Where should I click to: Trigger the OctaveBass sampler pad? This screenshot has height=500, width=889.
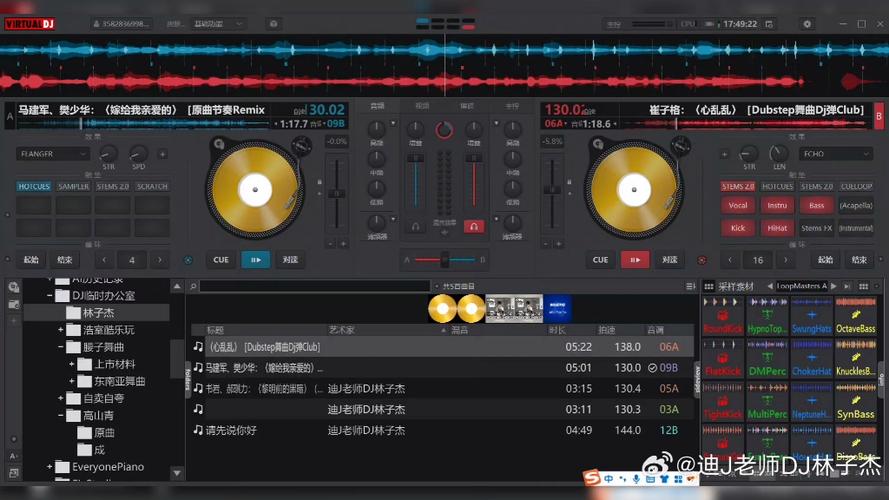[x=856, y=316]
